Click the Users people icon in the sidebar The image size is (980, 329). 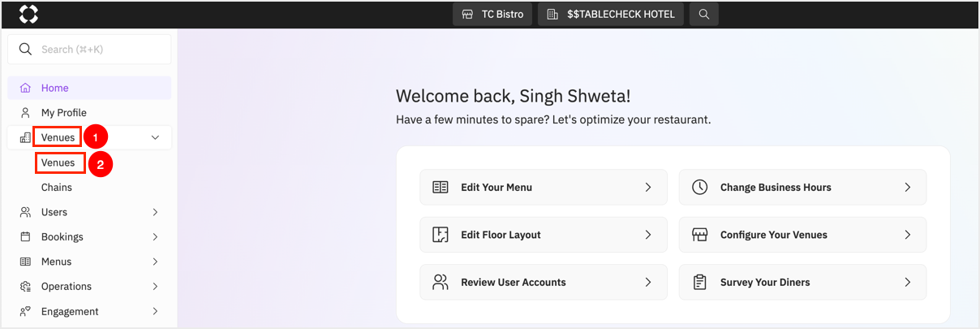pyautogui.click(x=25, y=212)
